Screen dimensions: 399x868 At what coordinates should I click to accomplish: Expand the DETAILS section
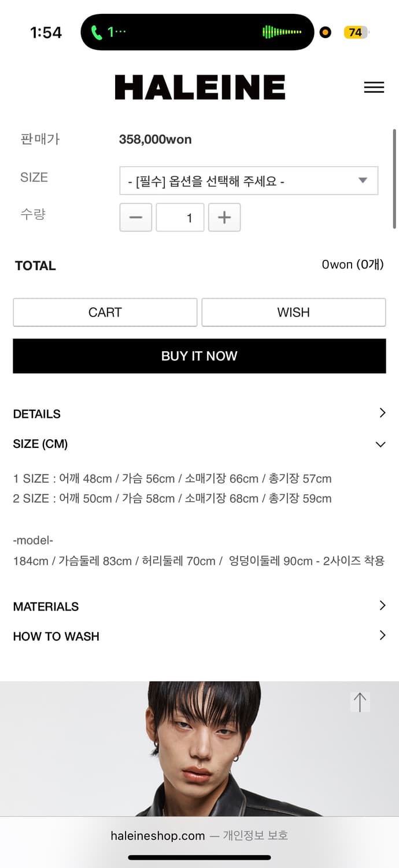coord(199,414)
